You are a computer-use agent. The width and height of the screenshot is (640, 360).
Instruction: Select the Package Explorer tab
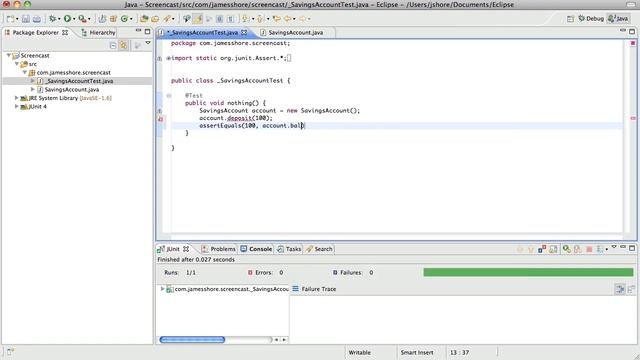[x=36, y=32]
